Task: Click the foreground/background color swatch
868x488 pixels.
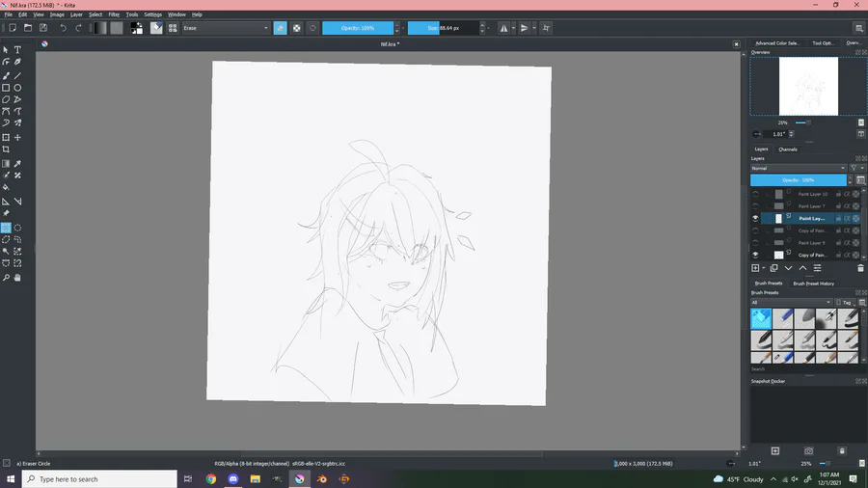Action: (136, 28)
